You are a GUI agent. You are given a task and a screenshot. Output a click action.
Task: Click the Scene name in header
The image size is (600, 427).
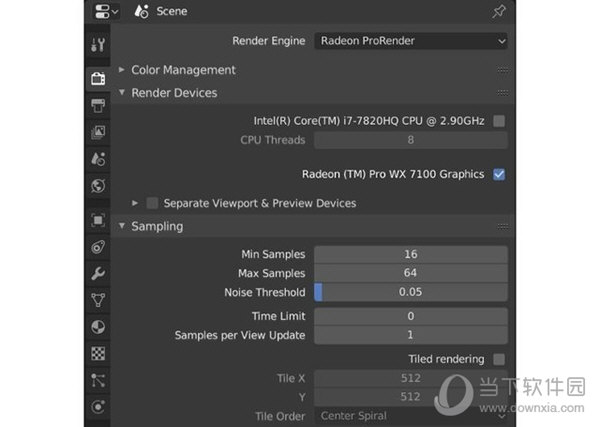pyautogui.click(x=172, y=11)
